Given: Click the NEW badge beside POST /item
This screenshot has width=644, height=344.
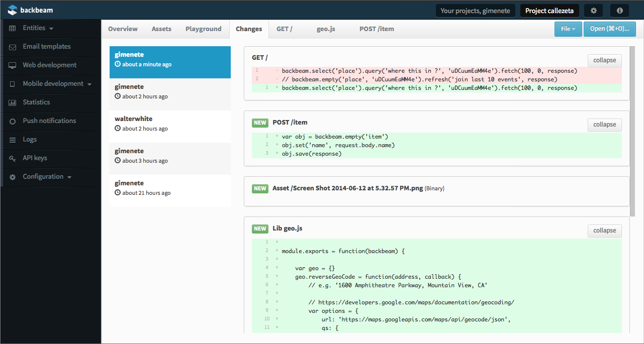Looking at the screenshot, I should (260, 123).
